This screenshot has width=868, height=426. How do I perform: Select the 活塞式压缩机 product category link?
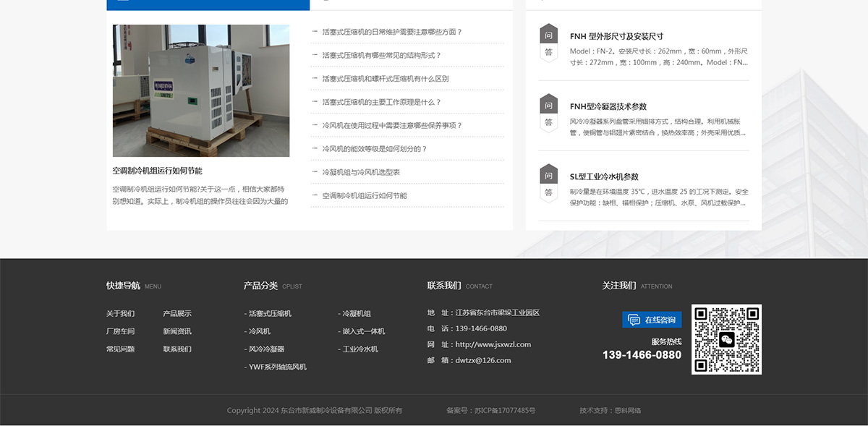point(271,313)
